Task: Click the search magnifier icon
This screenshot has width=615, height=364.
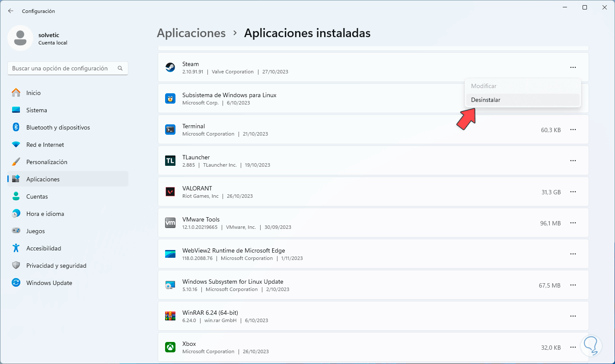Action: click(120, 68)
